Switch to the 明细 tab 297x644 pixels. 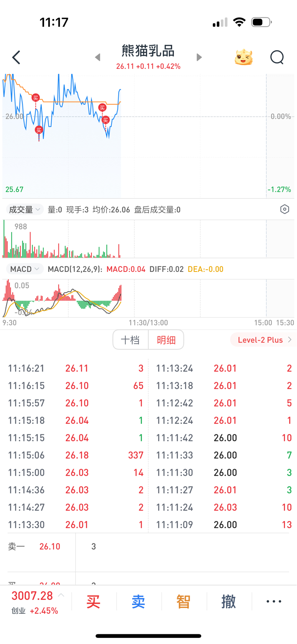tap(166, 340)
